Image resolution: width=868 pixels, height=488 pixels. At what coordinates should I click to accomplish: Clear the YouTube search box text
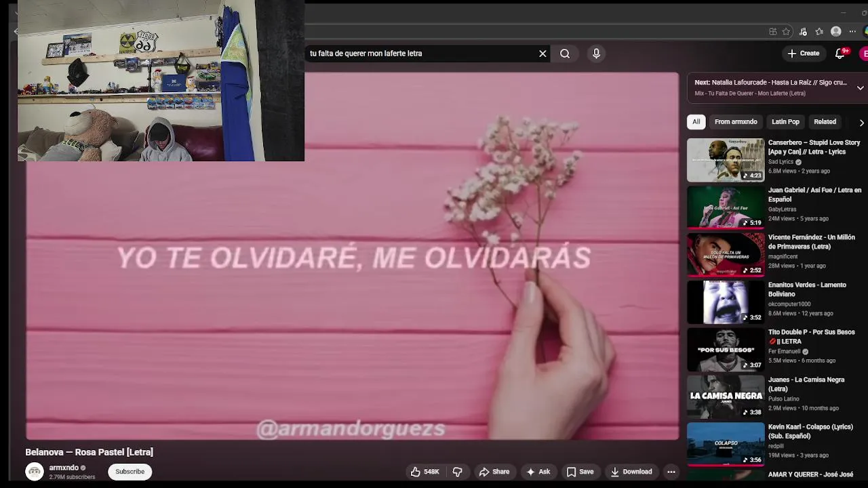coord(542,54)
